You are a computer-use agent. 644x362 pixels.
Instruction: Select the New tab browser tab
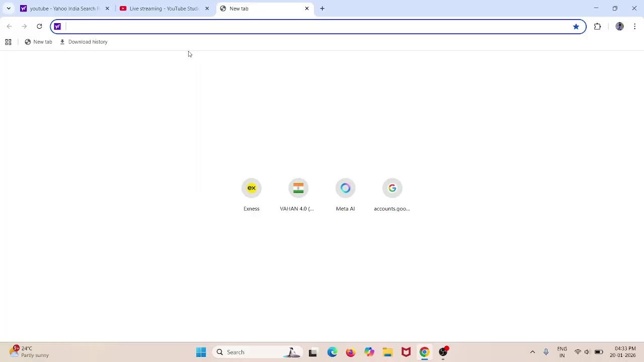[x=264, y=9]
